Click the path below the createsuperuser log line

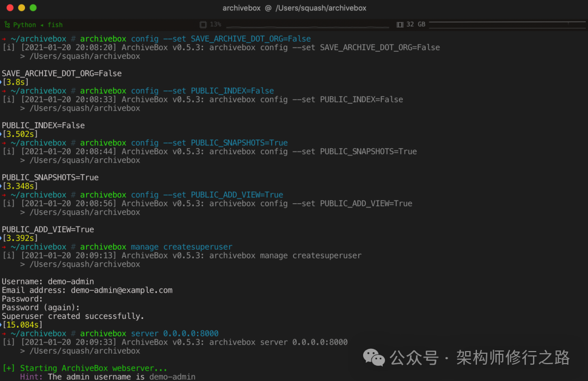(x=80, y=264)
